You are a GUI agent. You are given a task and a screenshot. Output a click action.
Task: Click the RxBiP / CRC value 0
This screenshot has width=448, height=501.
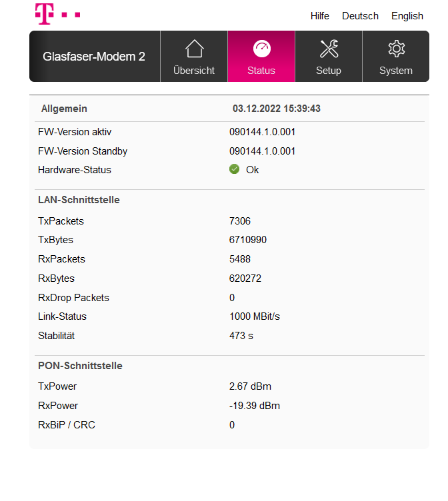232,425
